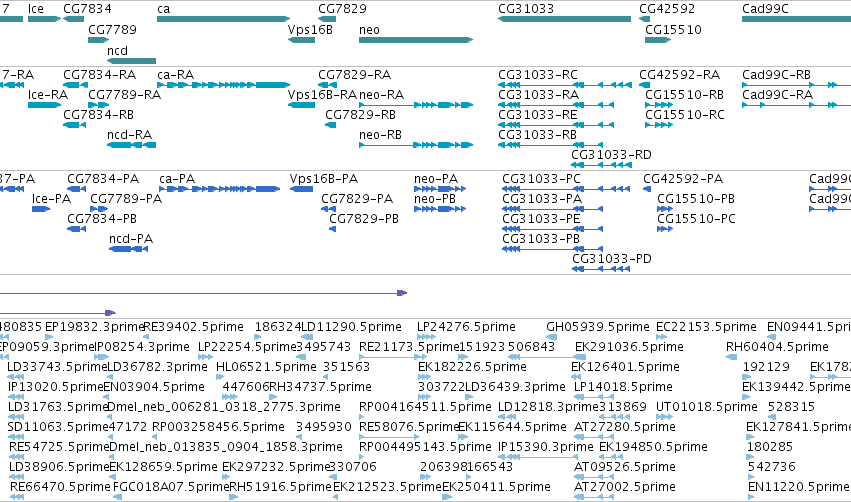
Task: Click the neo-RA transcript model
Action: tap(416, 105)
